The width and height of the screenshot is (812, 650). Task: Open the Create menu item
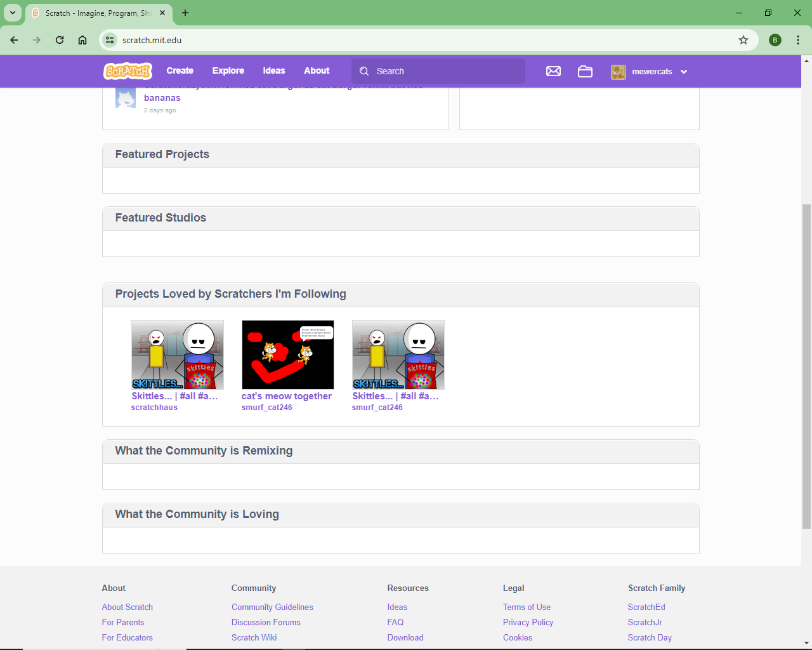click(180, 71)
